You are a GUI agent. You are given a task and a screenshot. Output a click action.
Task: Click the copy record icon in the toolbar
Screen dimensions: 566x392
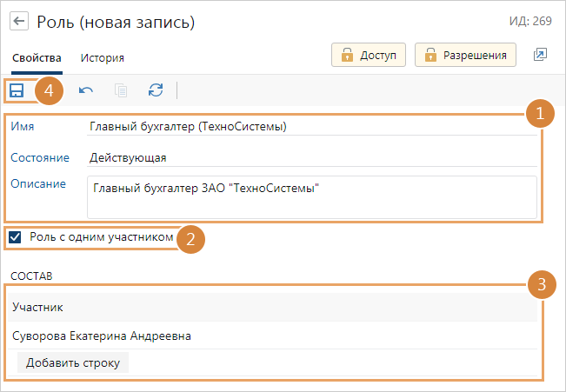pos(121,90)
